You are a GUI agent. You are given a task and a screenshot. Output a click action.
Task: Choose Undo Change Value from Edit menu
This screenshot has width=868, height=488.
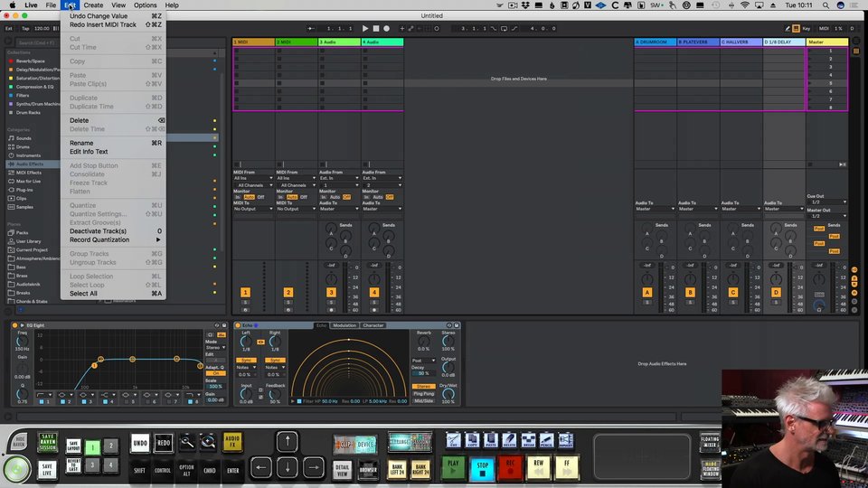click(x=114, y=16)
